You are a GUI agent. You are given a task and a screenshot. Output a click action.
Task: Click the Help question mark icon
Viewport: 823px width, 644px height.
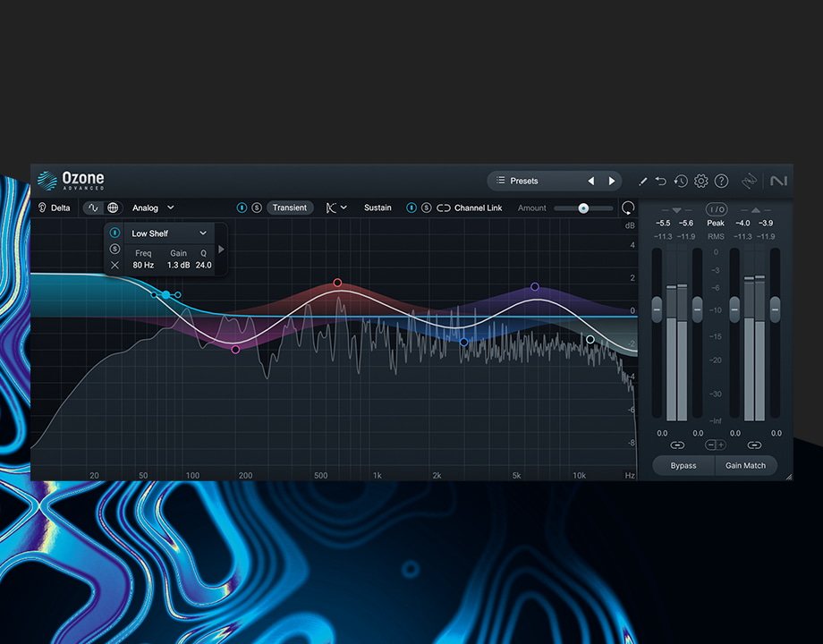[721, 181]
